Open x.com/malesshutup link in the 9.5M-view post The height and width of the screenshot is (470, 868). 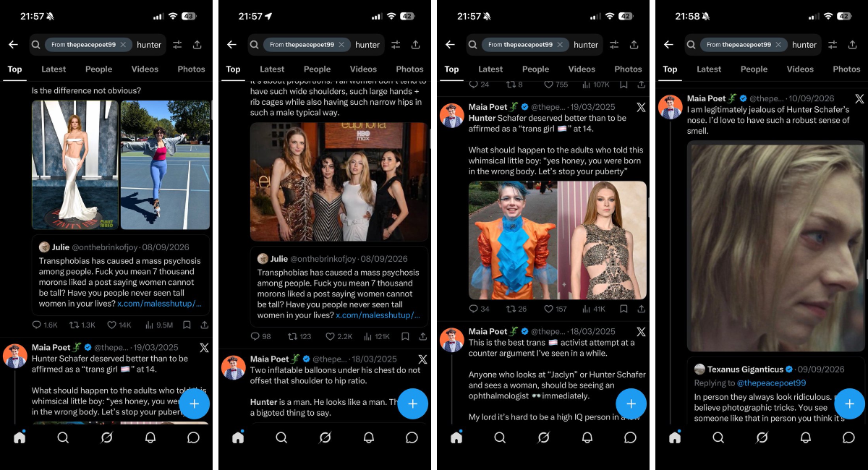pos(159,304)
